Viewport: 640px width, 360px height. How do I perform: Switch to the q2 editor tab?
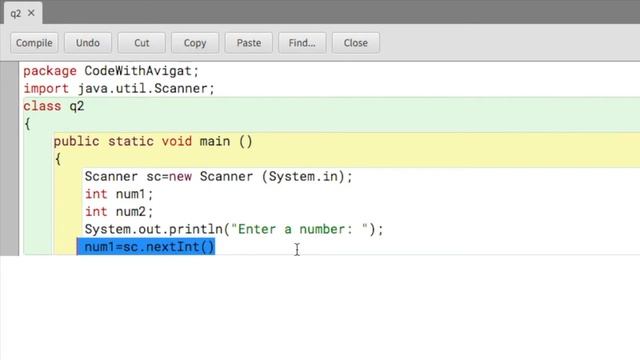[16, 13]
